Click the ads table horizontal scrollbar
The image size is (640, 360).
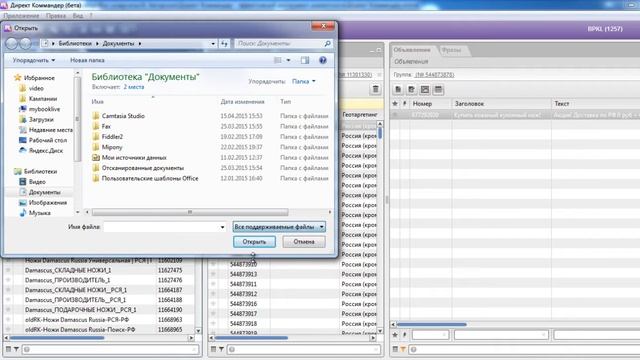(431, 324)
